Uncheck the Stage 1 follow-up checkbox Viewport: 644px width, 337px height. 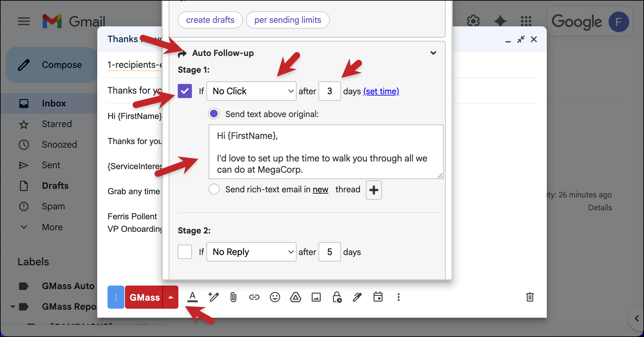coord(185,91)
